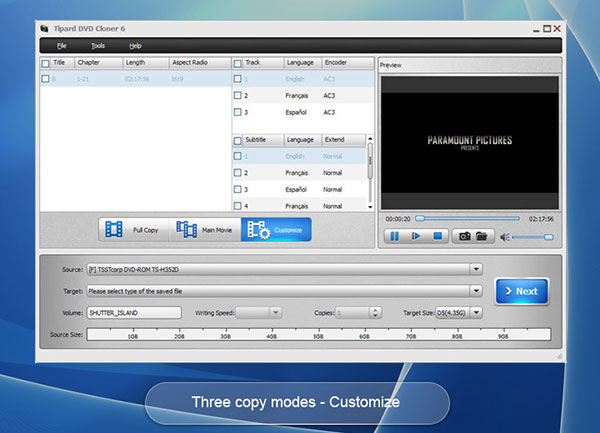Image resolution: width=600 pixels, height=433 pixels.
Task: Check subtitle 2 Français Normal
Action: (x=238, y=173)
